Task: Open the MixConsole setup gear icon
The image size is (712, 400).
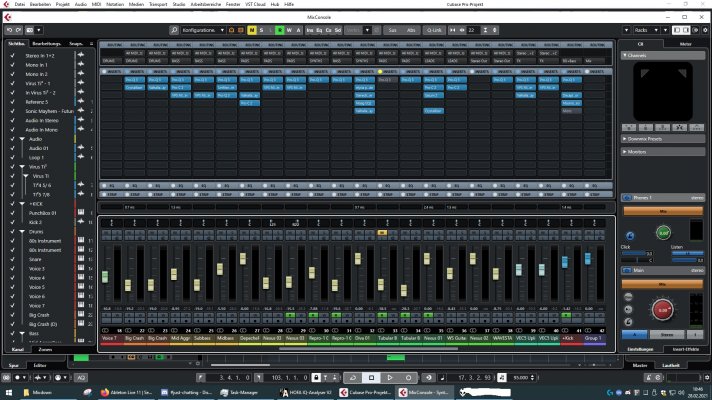Action: pyautogui.click(x=705, y=30)
